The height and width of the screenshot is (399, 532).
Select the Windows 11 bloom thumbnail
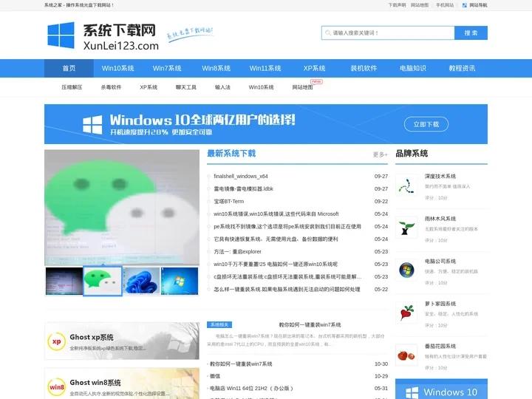pyautogui.click(x=141, y=281)
